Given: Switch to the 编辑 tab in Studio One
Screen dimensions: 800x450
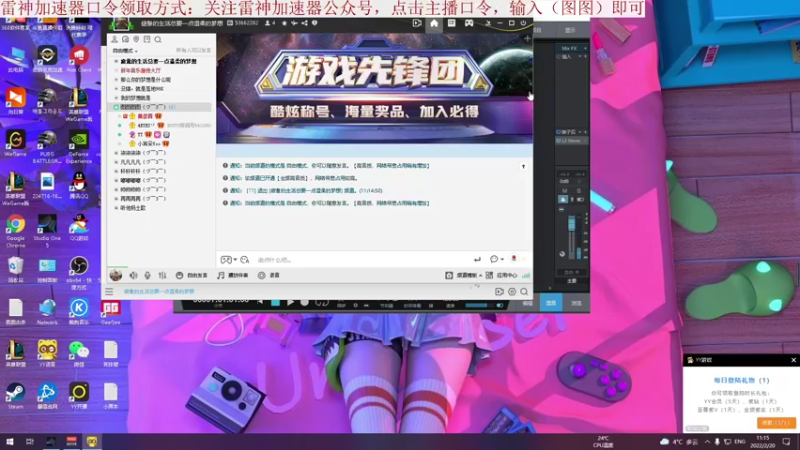Looking at the screenshot, I should tap(527, 303).
